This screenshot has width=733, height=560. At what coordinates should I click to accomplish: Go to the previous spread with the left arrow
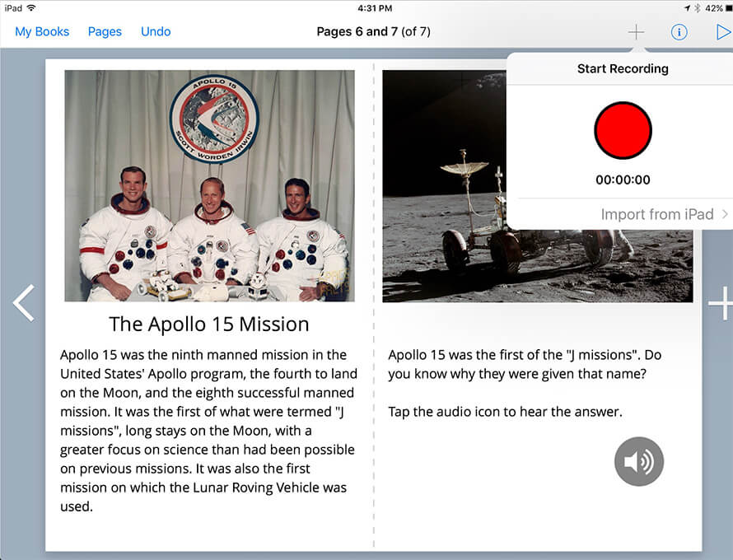coord(22,303)
